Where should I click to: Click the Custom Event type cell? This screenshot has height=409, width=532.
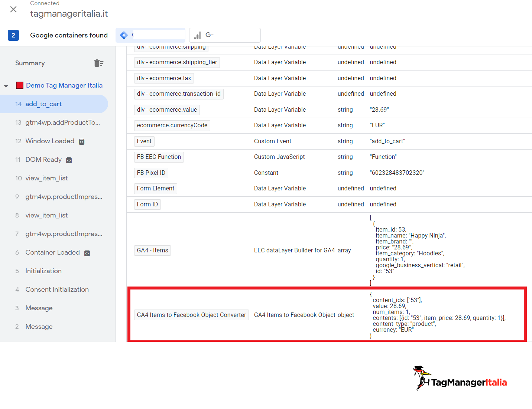click(273, 141)
